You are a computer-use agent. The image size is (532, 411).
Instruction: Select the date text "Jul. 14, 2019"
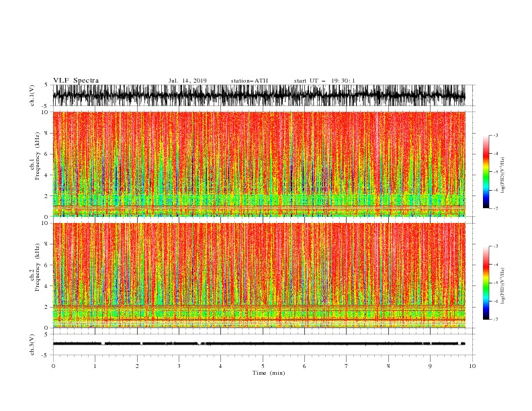187,81
